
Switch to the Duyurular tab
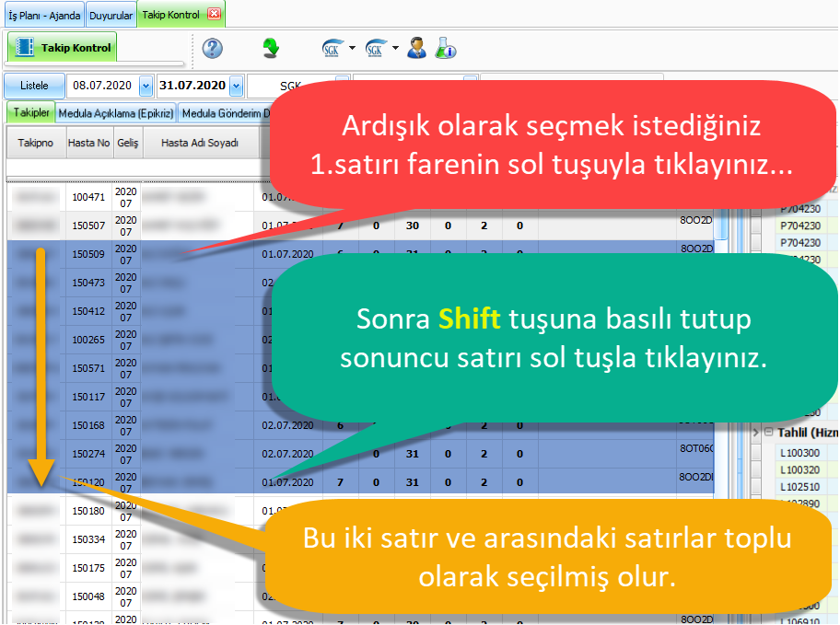point(111,16)
